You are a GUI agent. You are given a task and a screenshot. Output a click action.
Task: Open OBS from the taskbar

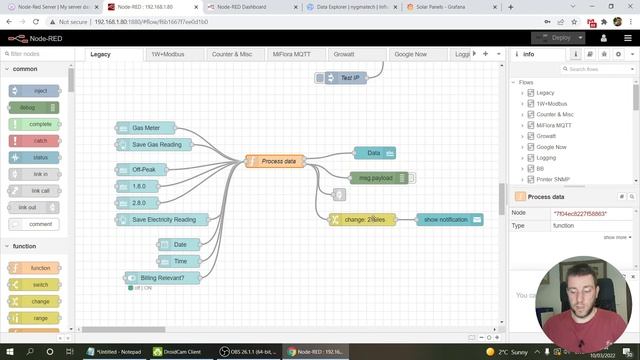pos(248,351)
